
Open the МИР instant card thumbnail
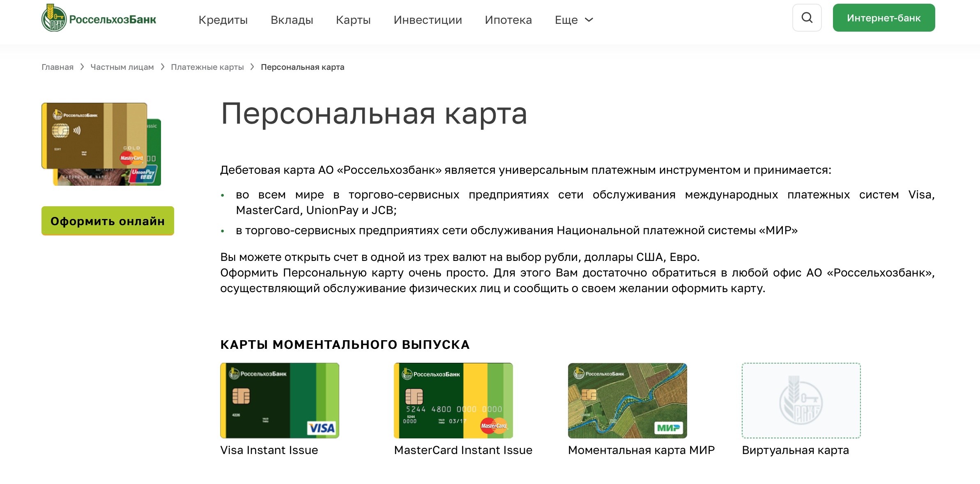point(627,400)
